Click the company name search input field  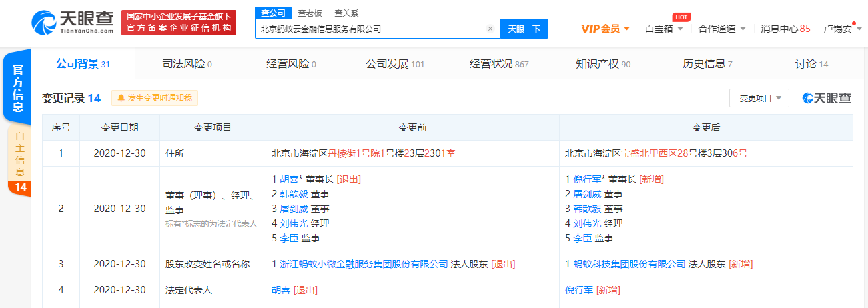[x=370, y=29]
